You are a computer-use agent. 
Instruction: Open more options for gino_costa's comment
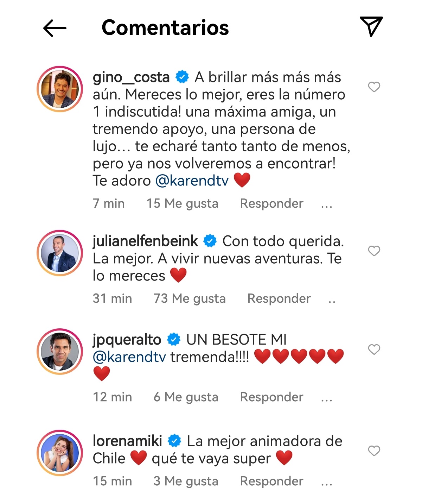coord(326,205)
